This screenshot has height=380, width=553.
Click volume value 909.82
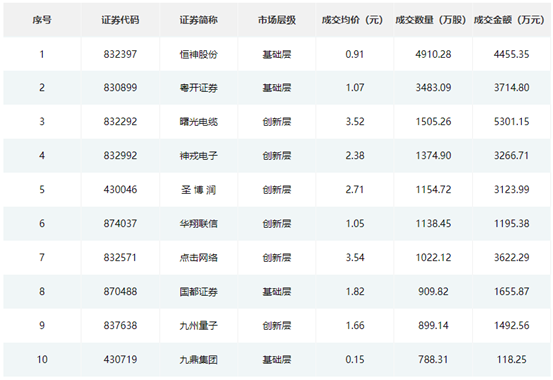(x=433, y=292)
